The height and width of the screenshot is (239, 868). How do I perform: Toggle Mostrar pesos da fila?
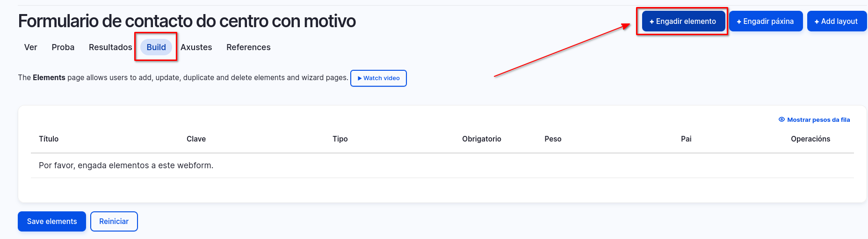tap(814, 120)
